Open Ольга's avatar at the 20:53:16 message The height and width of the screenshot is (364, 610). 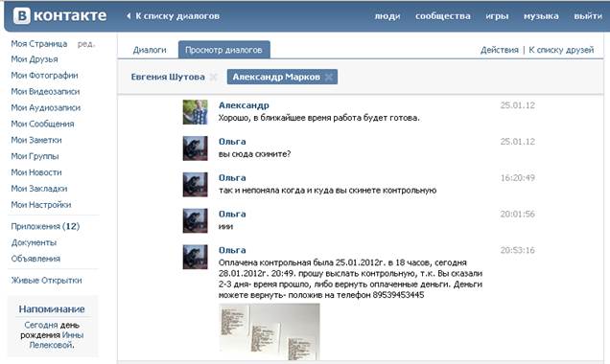(x=195, y=257)
